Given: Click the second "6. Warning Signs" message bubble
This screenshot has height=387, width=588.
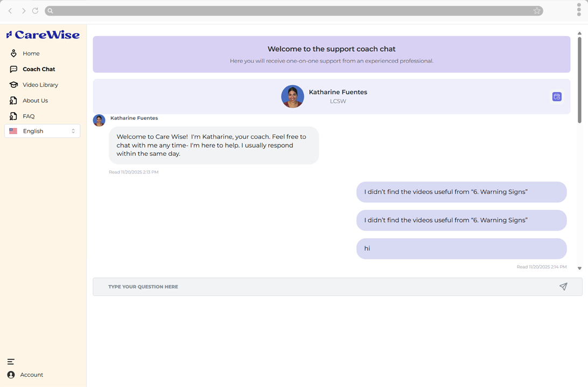Looking at the screenshot, I should [461, 220].
